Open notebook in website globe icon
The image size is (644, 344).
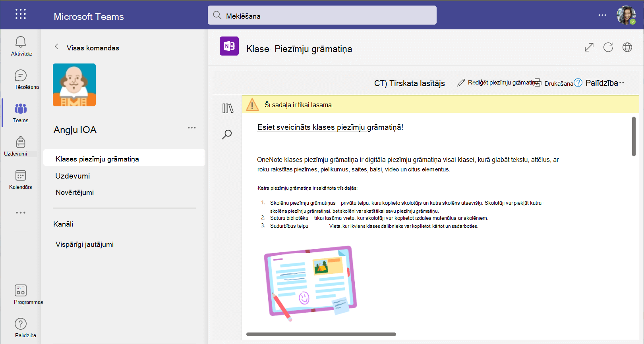click(627, 47)
